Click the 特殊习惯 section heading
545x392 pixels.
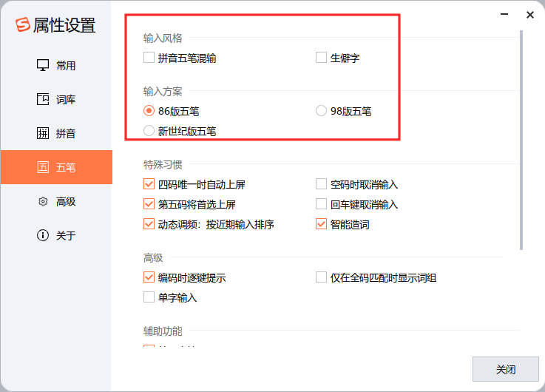click(x=163, y=164)
